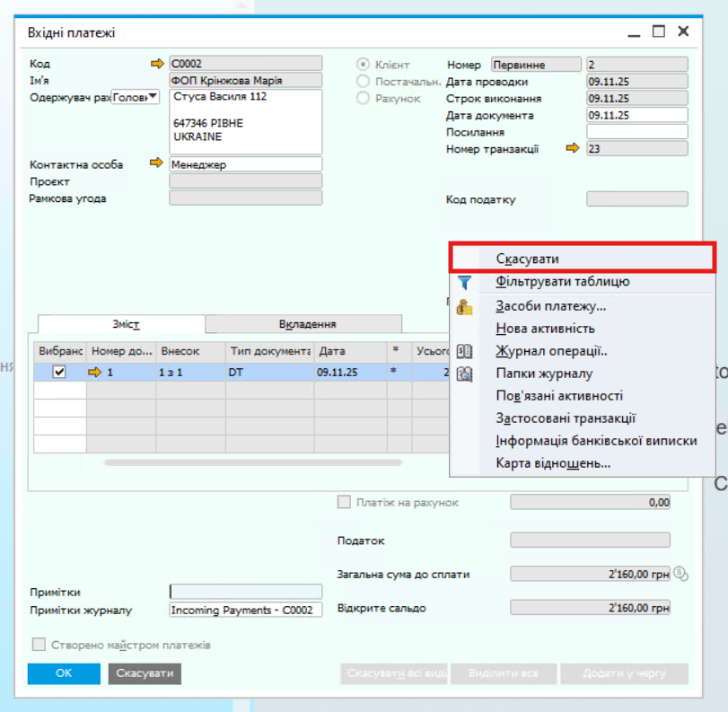Click the Скасувати button next to OK

pos(145,673)
